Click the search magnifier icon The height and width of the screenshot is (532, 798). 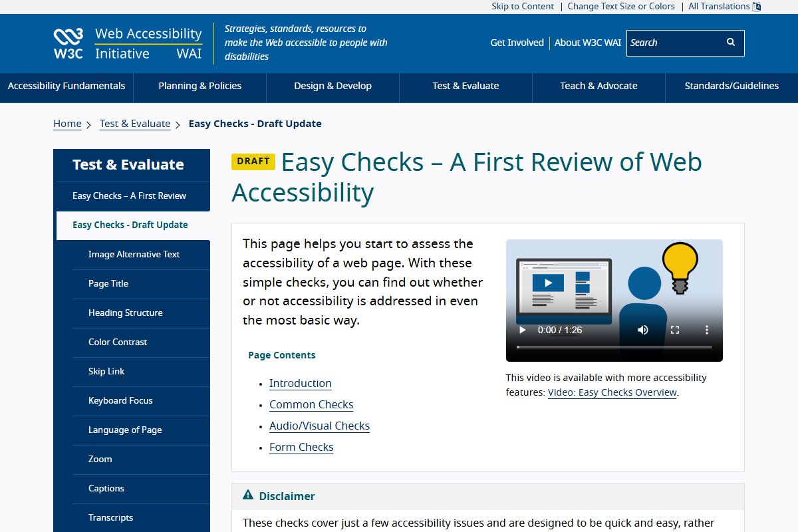point(731,43)
